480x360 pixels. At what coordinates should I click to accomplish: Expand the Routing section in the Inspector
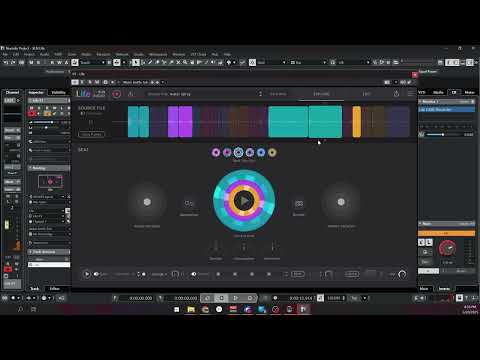click(x=49, y=168)
